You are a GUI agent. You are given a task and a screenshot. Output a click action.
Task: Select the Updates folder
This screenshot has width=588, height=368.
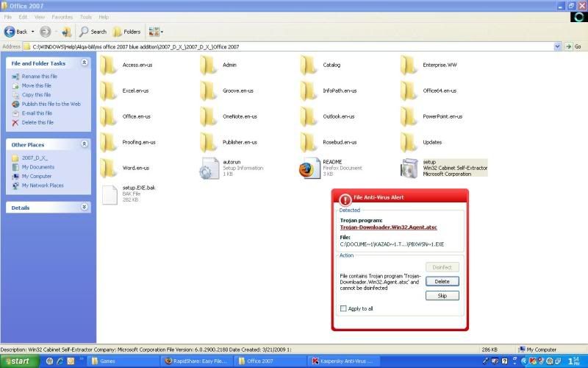click(421, 142)
